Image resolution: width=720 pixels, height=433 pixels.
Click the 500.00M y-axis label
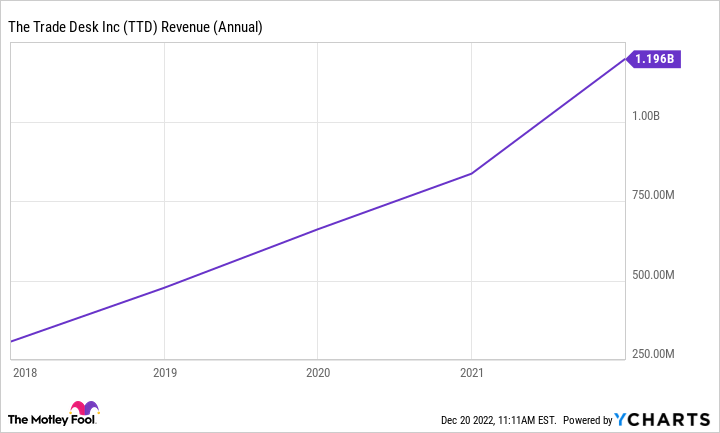pos(653,275)
